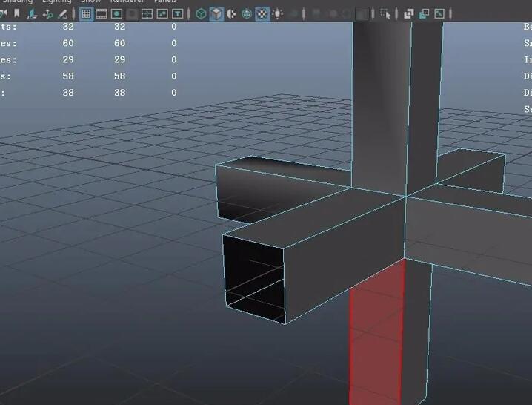Screen dimensions: 532x405
Task: Open the Lighting panel menu
Action: tap(56, 2)
